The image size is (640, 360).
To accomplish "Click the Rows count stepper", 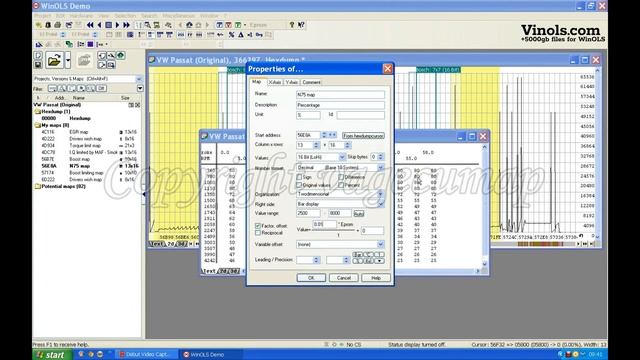I will tap(348, 145).
